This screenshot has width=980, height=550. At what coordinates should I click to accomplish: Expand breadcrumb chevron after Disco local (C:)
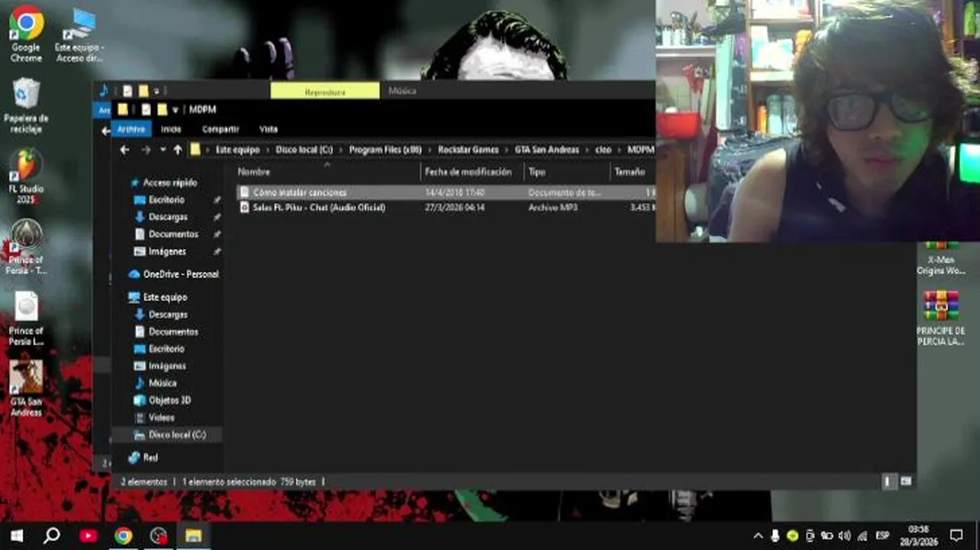click(340, 150)
